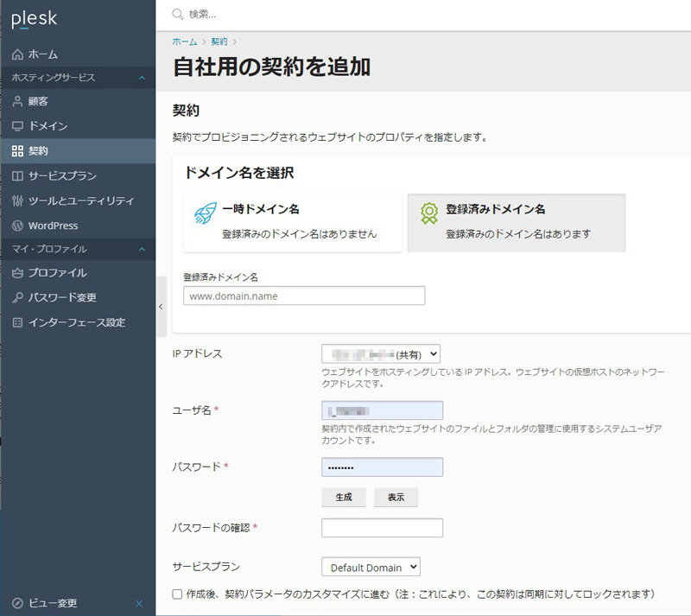Open the IP address dropdown
This screenshot has height=616, width=691.
(x=380, y=353)
